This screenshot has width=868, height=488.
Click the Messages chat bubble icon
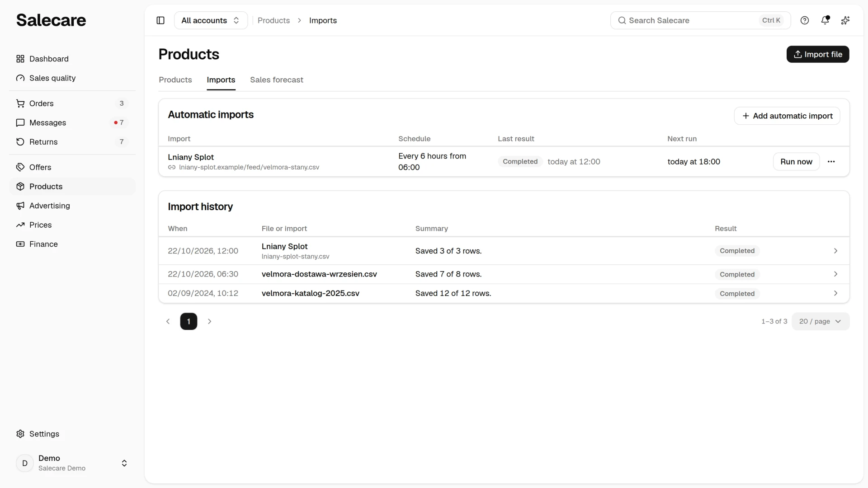[20, 123]
